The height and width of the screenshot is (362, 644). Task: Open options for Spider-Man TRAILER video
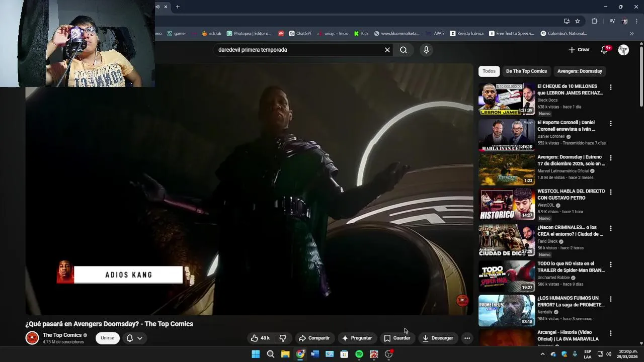610,264
